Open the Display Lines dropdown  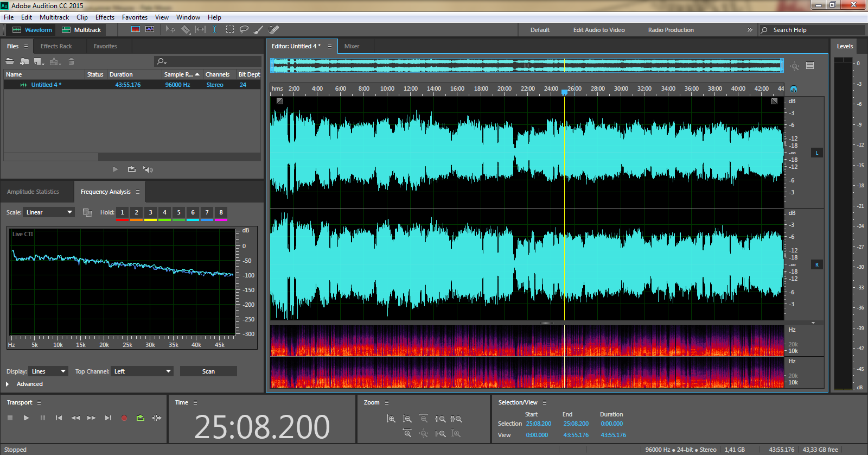pos(48,371)
